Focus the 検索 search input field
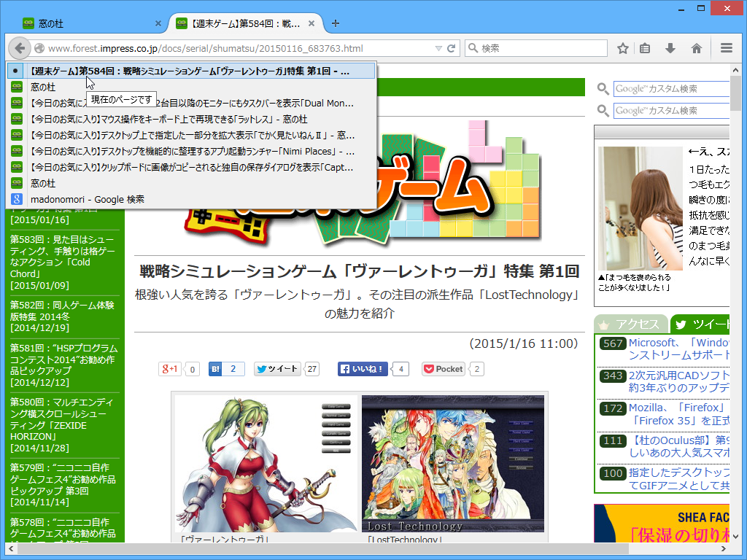Image resolution: width=747 pixels, height=560 pixels. 536,48
